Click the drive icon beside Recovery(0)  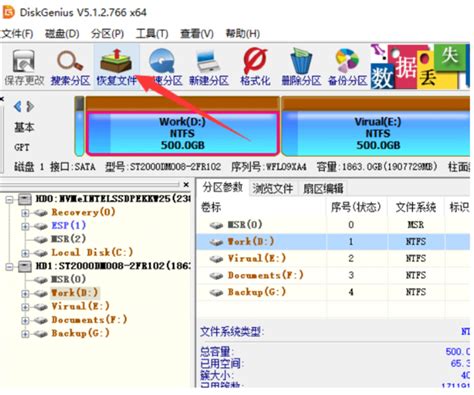(41, 213)
